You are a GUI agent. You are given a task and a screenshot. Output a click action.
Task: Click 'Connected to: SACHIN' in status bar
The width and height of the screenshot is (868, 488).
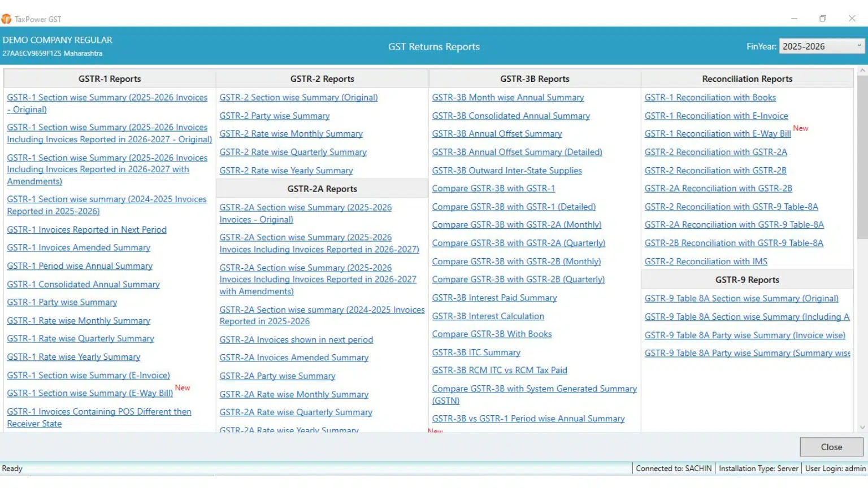674,469
